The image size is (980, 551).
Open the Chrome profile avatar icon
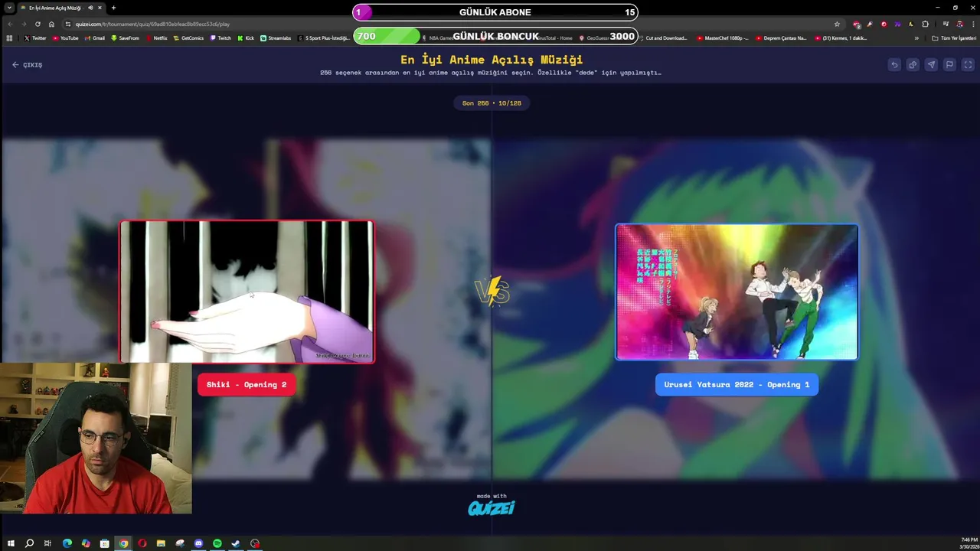959,24
